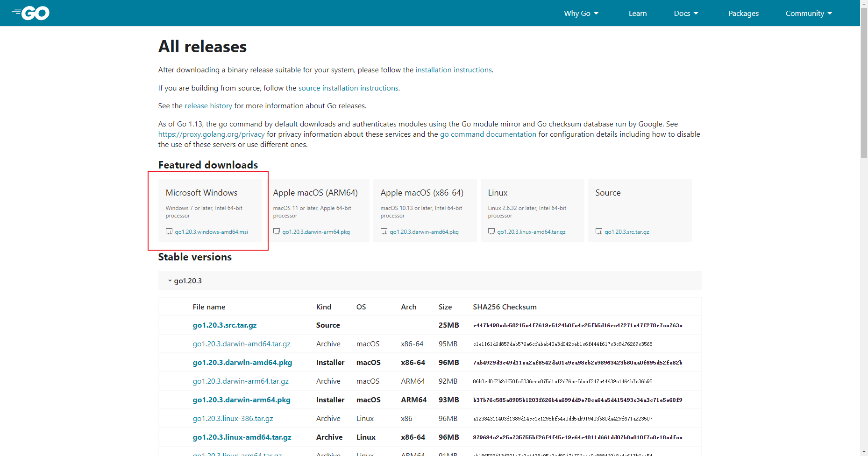
Task: Open the installation instructions link
Action: [x=454, y=70]
